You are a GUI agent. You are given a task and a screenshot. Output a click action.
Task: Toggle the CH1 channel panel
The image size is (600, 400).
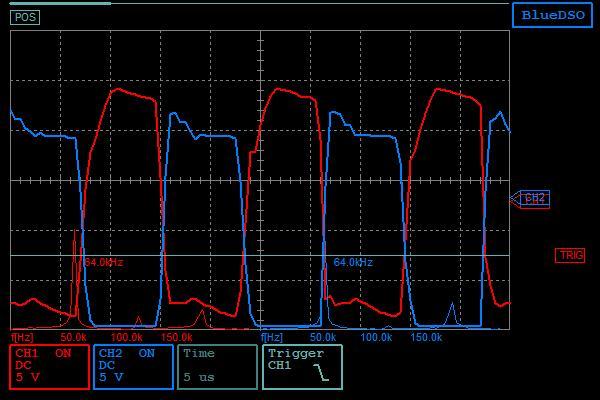tap(49, 367)
